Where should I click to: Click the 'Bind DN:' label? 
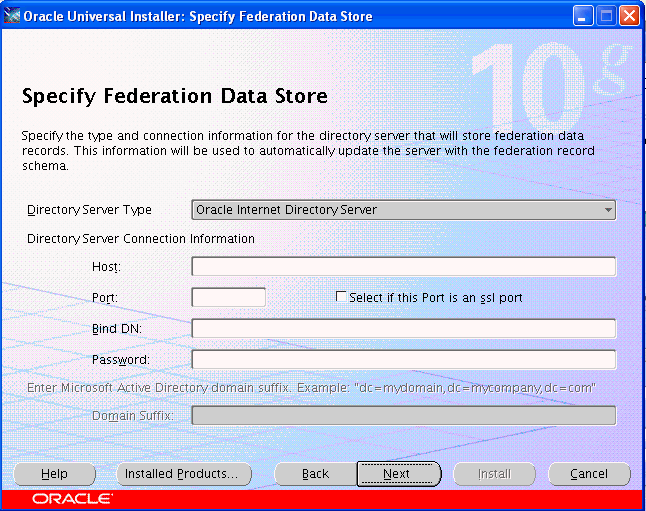pyautogui.click(x=117, y=328)
